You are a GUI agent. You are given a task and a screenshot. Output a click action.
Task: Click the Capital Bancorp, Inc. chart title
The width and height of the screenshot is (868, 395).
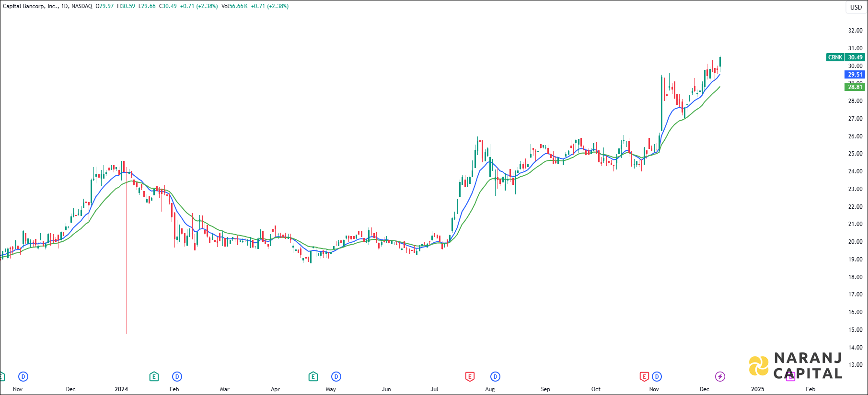point(31,6)
